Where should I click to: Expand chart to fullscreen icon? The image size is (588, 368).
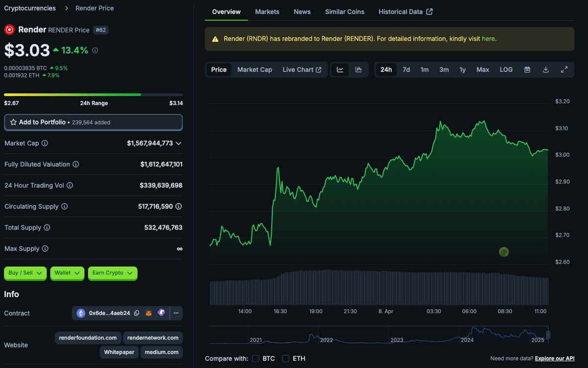(x=564, y=69)
